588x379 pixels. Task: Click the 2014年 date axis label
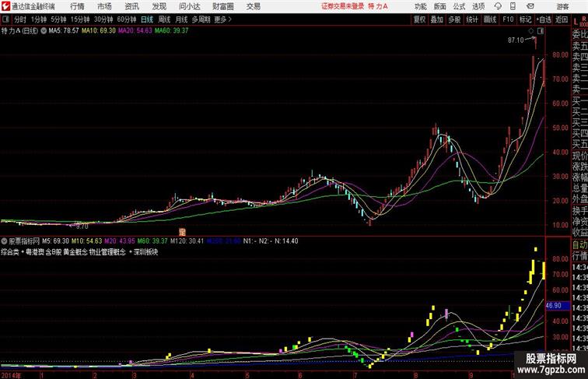coord(11,375)
